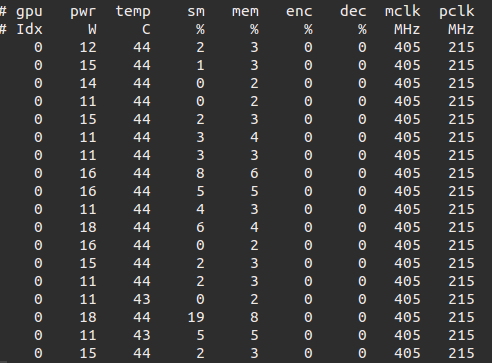Select the "mclk" column header
The width and height of the screenshot is (492, 363).
tap(403, 11)
